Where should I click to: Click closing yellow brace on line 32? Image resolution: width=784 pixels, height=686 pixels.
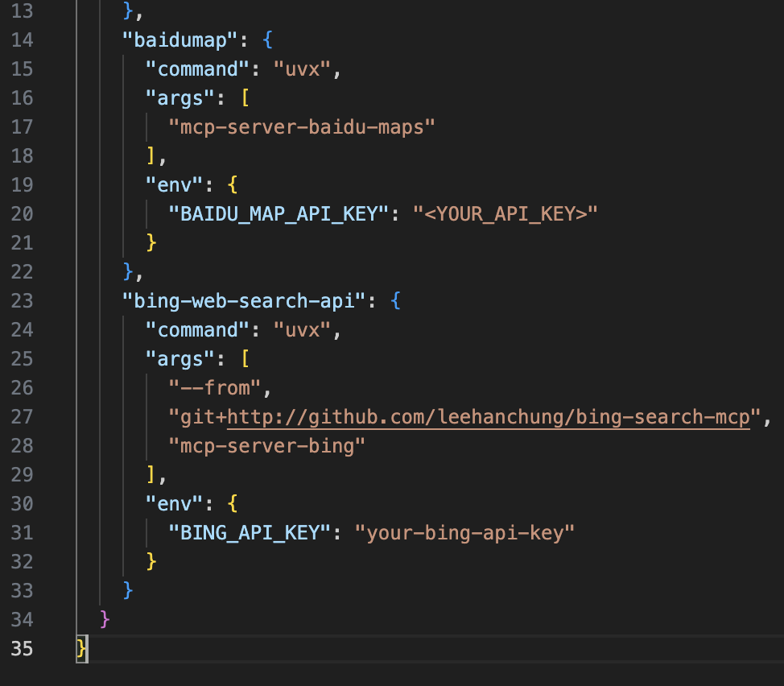pyautogui.click(x=151, y=562)
